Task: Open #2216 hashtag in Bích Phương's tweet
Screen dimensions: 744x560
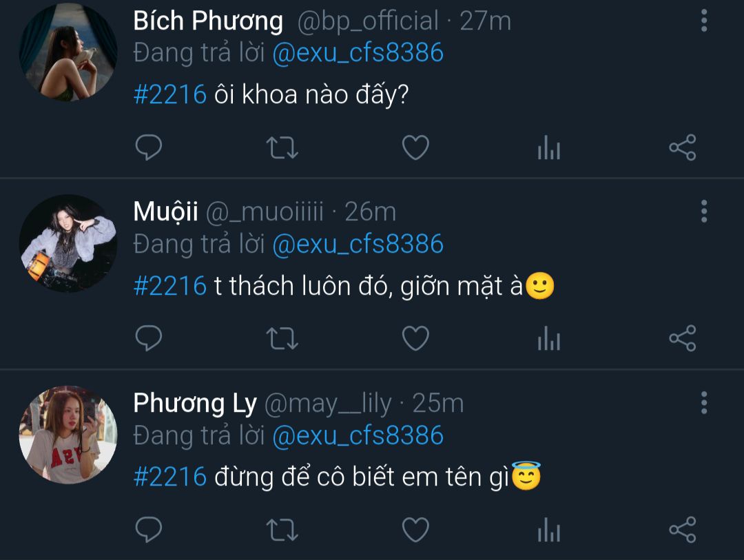Action: click(x=170, y=94)
